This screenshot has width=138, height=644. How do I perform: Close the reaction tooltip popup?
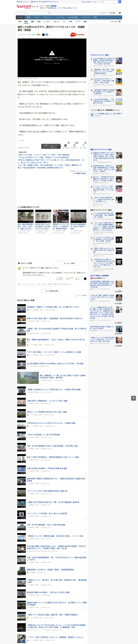tap(60, 145)
